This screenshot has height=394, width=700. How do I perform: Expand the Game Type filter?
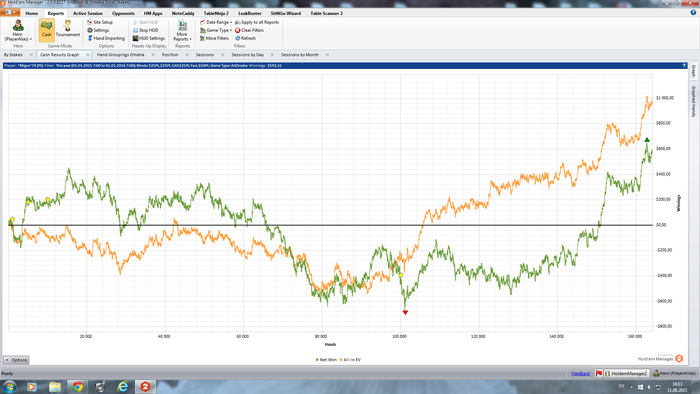point(216,30)
